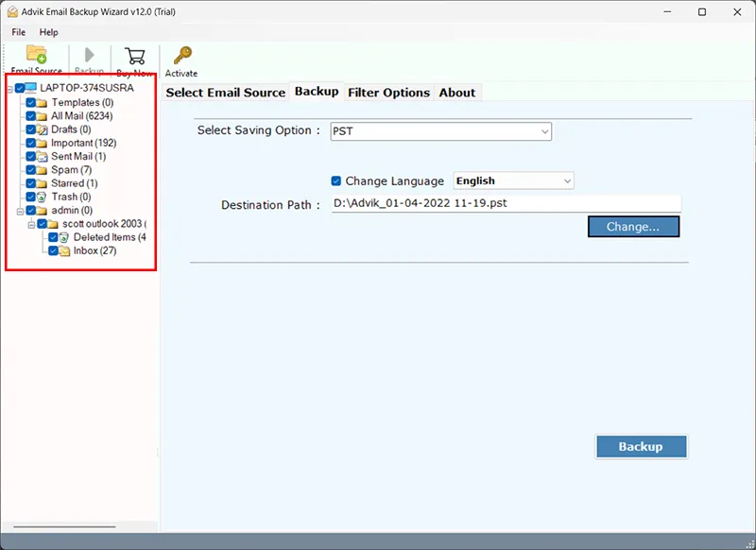The image size is (756, 550).
Task: Uncheck the Trash folder checkbox
Action: click(31, 198)
